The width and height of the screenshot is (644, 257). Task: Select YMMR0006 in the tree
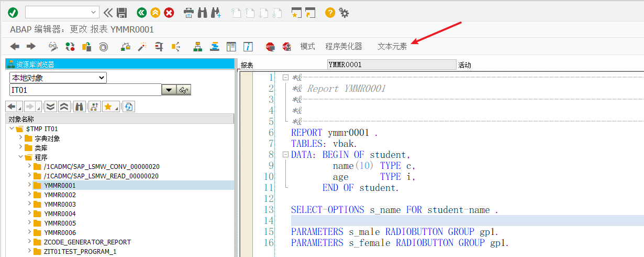pyautogui.click(x=60, y=232)
